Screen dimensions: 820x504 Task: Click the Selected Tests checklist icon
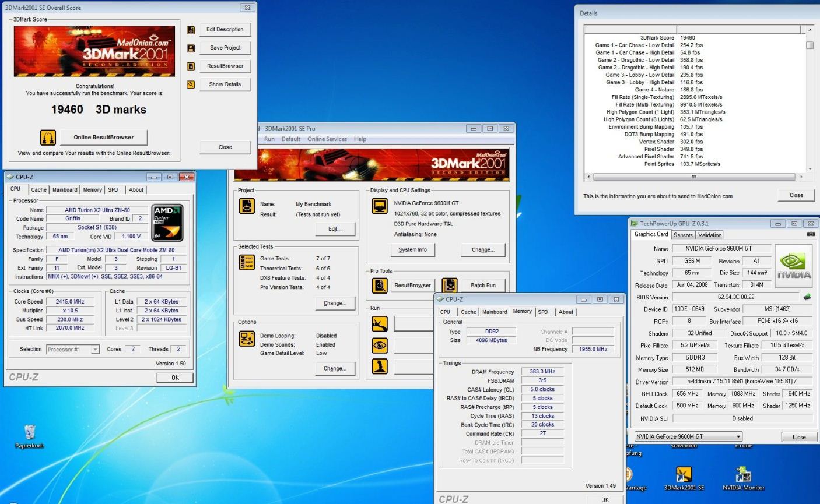[247, 262]
